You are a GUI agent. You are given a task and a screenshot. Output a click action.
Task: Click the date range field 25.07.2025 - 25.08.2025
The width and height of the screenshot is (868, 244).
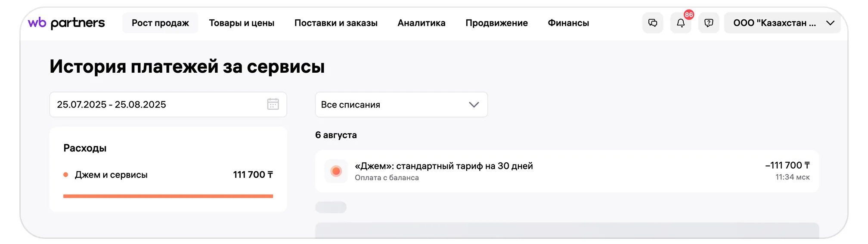pos(168,105)
